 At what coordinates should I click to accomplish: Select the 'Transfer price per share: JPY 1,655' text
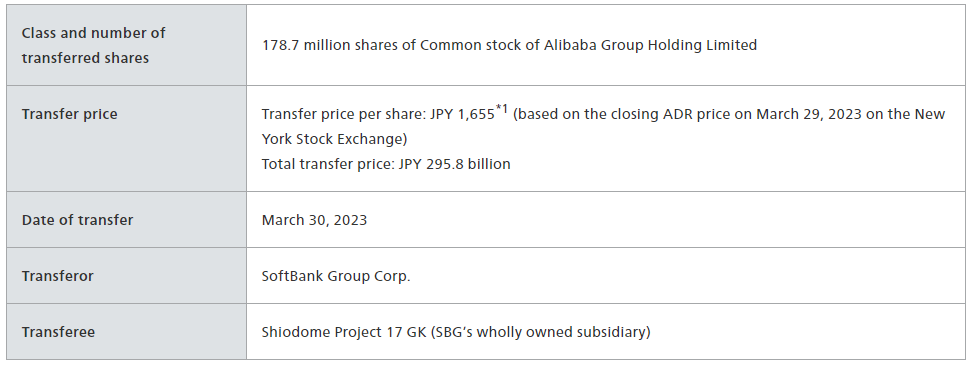tap(378, 115)
